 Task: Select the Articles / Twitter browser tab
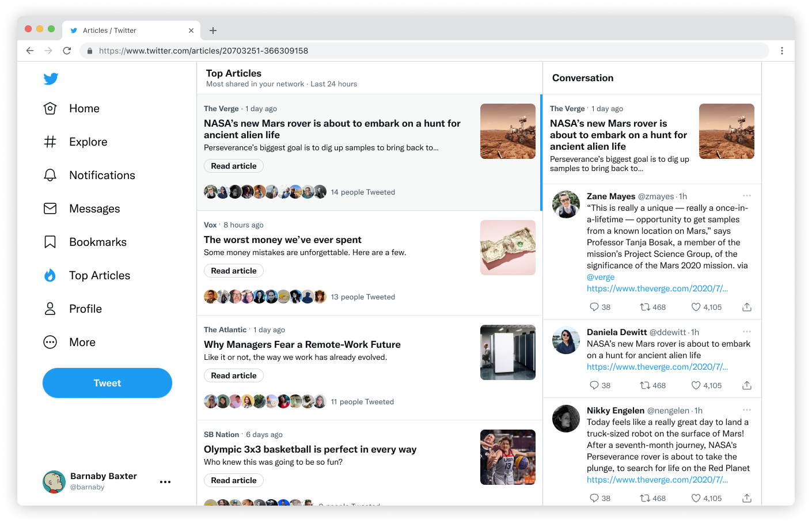tap(131, 31)
